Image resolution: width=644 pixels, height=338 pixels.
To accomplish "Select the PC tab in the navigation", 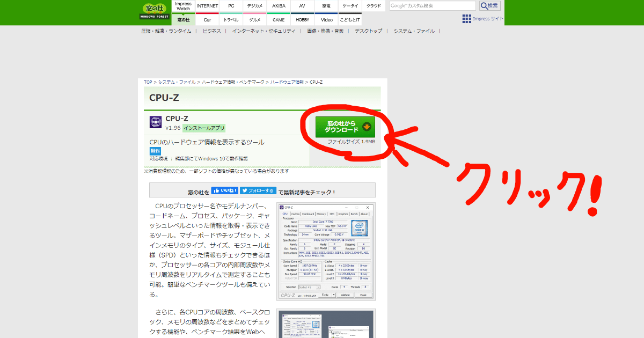I will (231, 5).
